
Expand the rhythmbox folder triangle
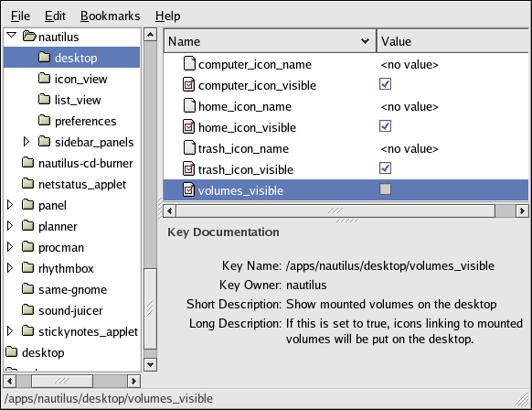(10, 268)
